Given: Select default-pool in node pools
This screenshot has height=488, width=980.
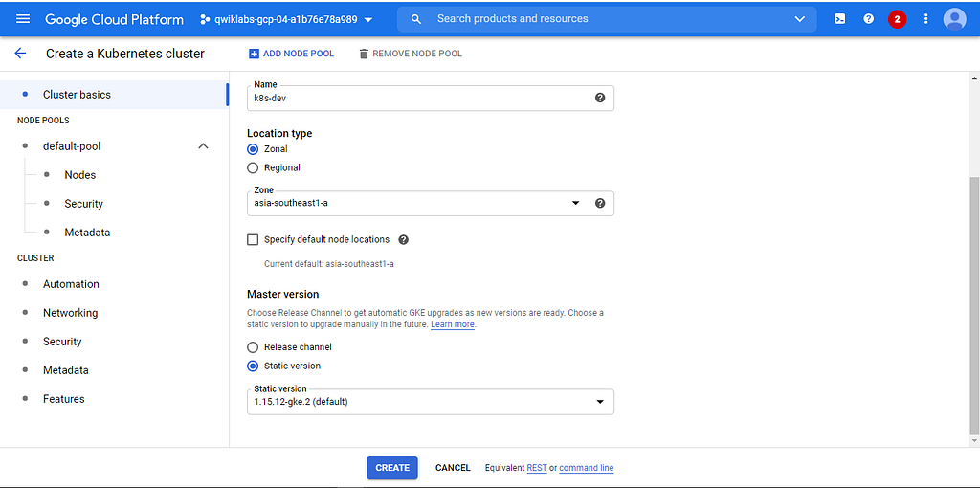Looking at the screenshot, I should click(71, 146).
